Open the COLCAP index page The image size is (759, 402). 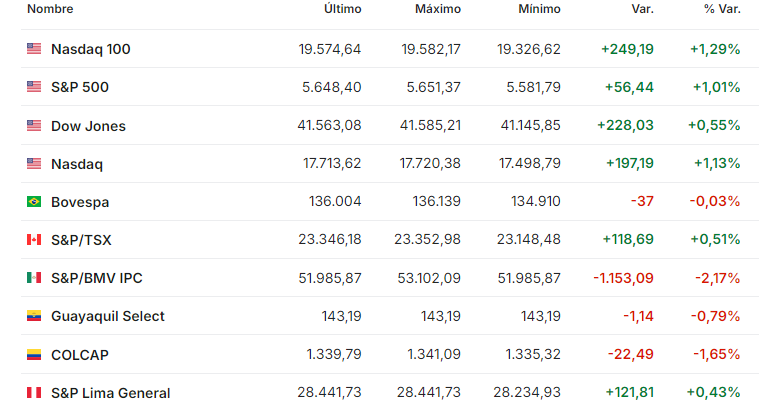click(80, 355)
